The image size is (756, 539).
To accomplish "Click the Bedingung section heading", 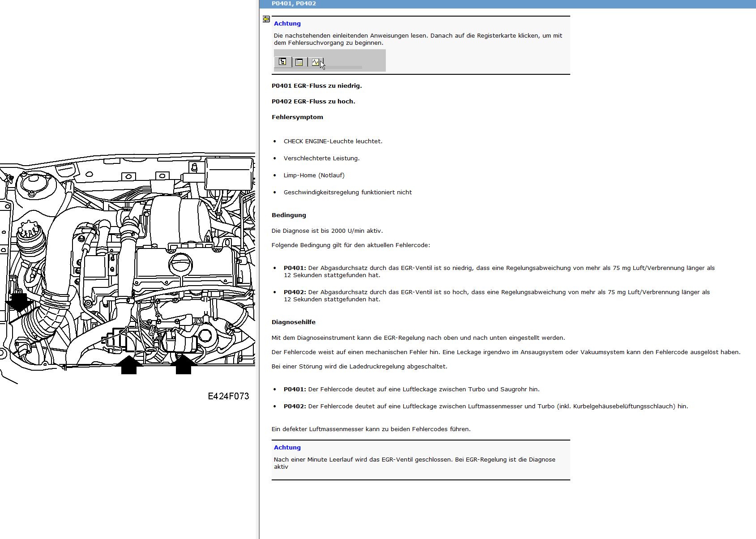I will (x=289, y=215).
